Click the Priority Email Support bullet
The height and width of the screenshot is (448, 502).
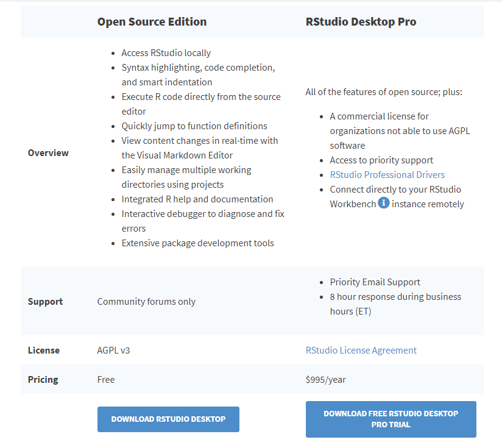point(375,282)
